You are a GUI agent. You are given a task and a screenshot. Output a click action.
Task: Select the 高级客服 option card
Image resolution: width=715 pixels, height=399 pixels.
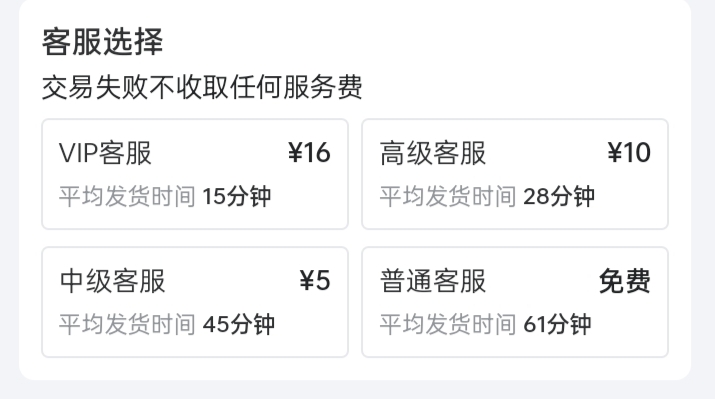[x=515, y=174]
